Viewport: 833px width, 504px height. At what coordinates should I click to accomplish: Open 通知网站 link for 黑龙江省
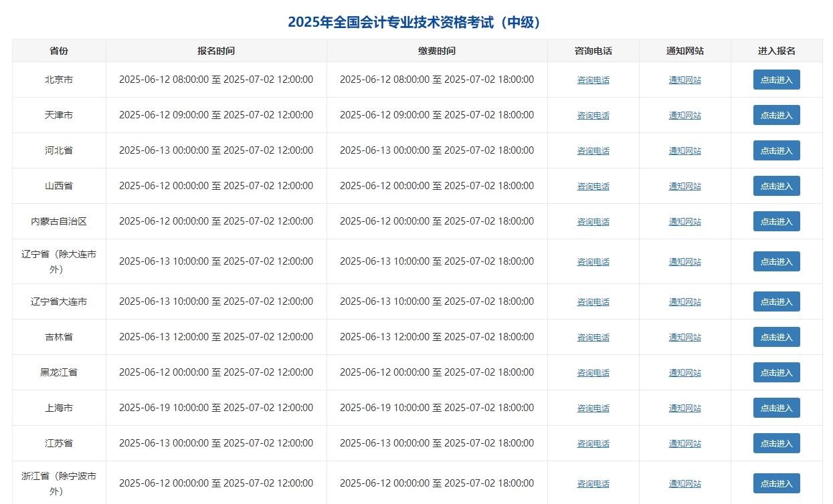(684, 372)
